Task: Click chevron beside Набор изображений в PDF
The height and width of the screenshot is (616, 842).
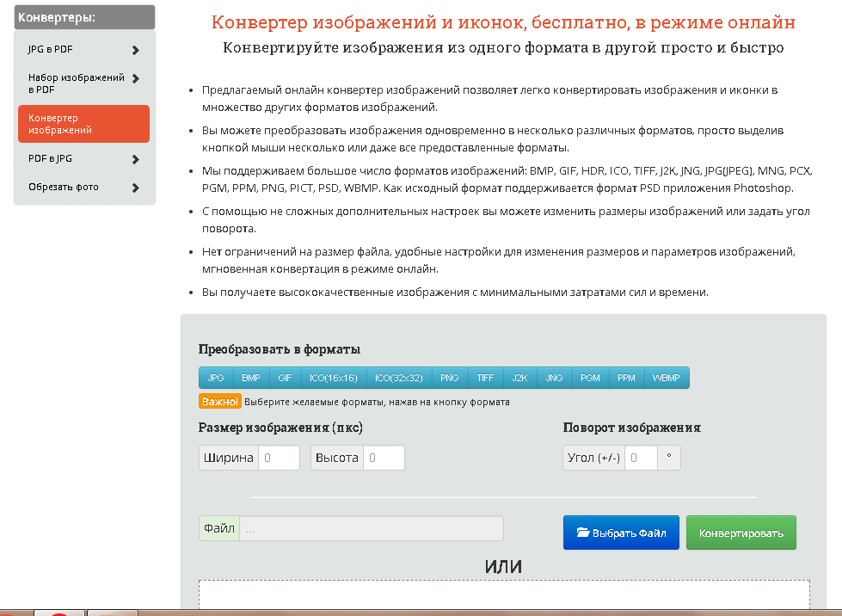Action: [135, 78]
